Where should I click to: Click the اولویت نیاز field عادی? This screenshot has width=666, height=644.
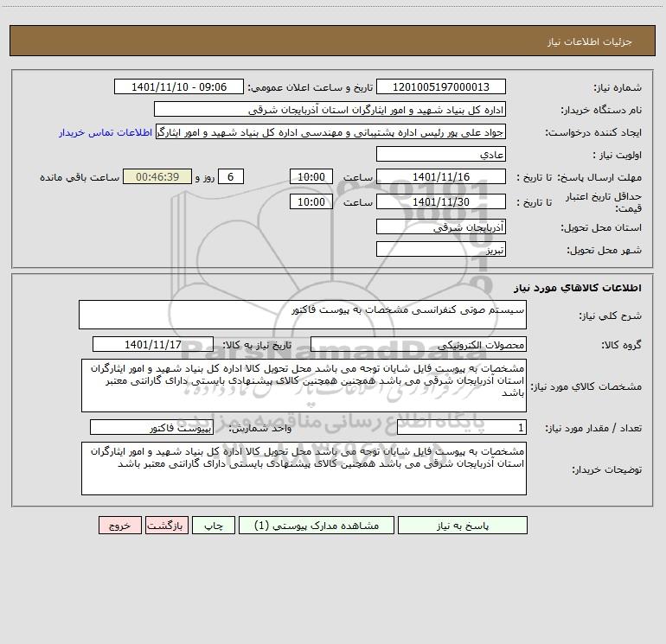click(441, 155)
